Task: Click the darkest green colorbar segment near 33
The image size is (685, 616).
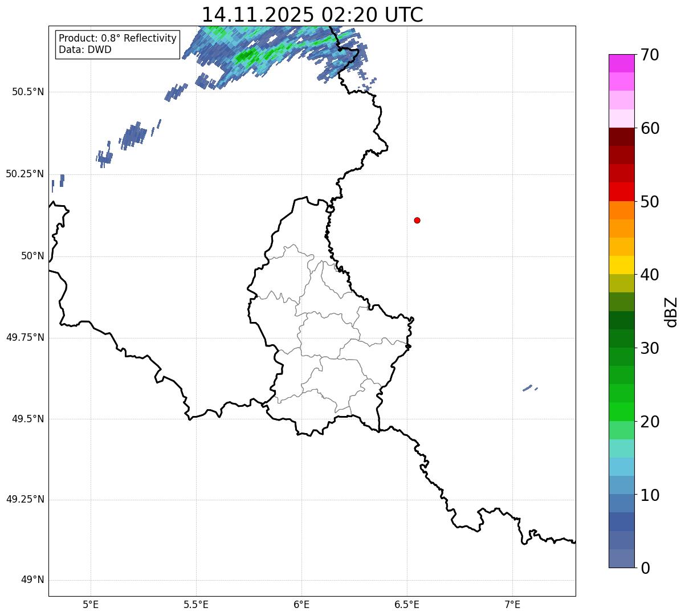Action: click(621, 320)
